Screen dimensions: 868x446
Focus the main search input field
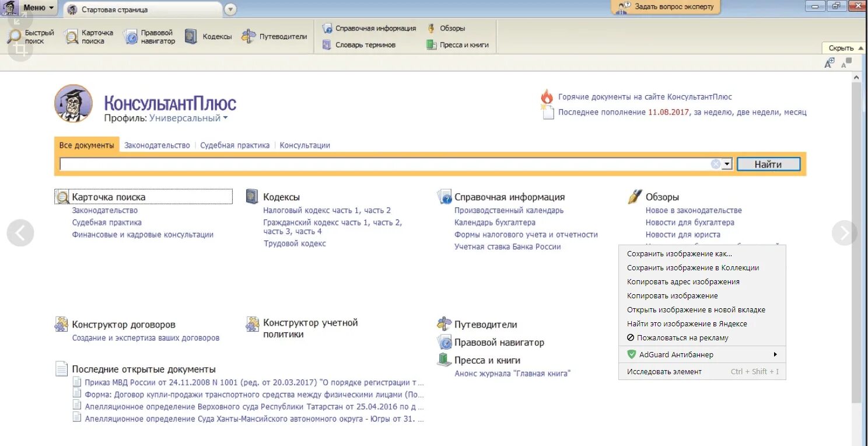(385, 165)
